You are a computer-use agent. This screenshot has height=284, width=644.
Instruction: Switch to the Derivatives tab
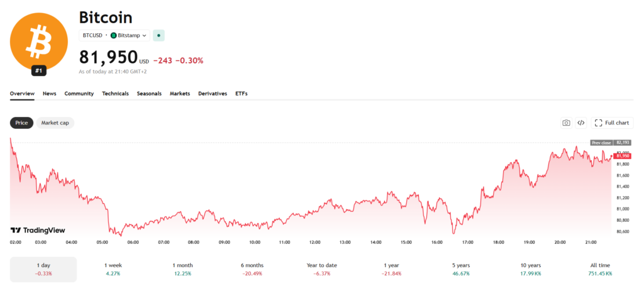213,94
